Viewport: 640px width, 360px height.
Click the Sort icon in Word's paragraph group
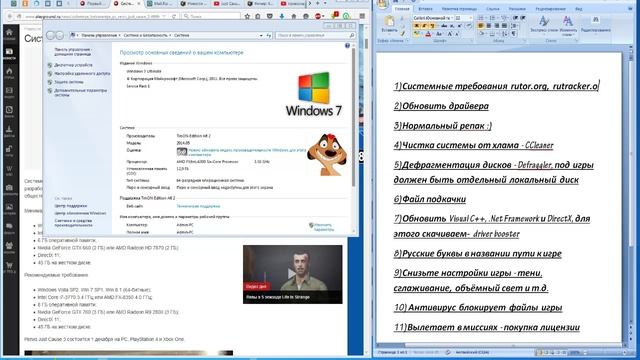pyautogui.click(x=504, y=34)
